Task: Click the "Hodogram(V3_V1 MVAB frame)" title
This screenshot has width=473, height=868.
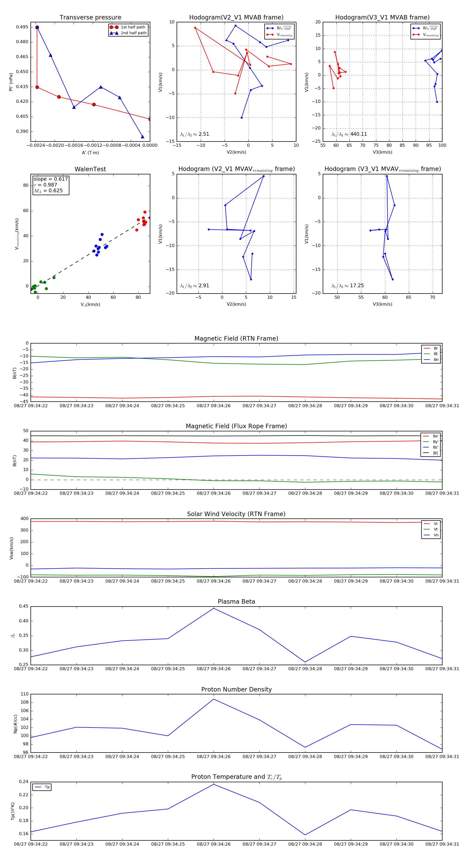Action: point(382,18)
